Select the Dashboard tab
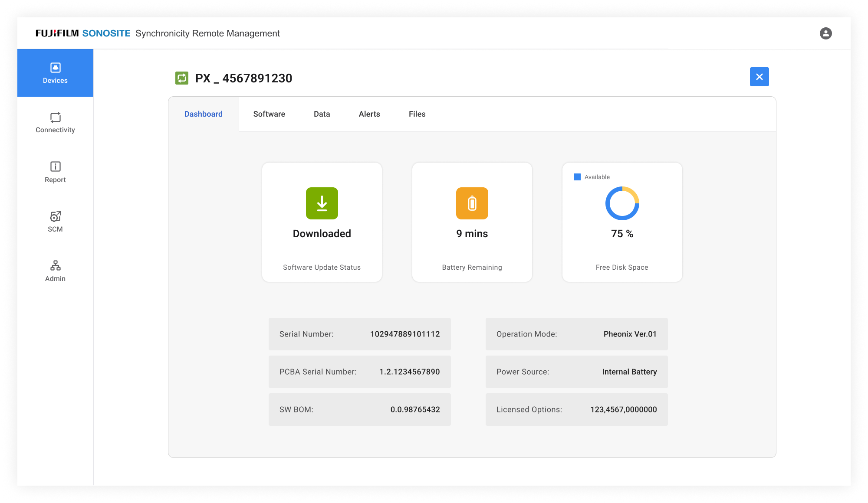This screenshot has height=503, width=868. [203, 114]
